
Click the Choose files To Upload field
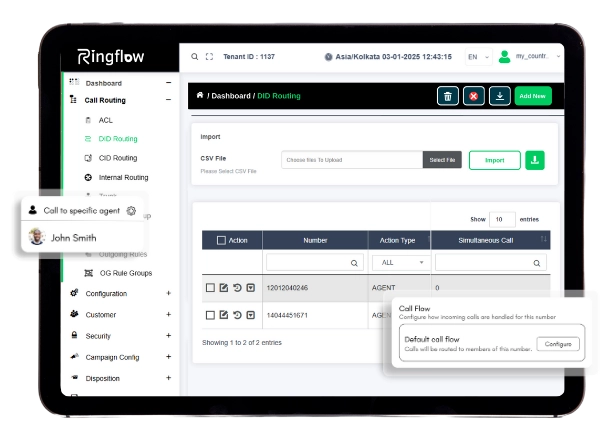(x=352, y=160)
